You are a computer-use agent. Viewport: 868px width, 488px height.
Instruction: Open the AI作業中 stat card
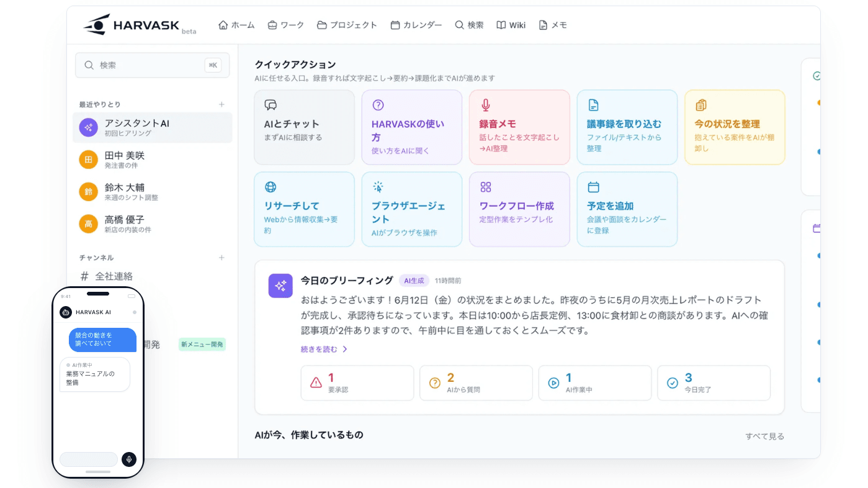coord(595,383)
